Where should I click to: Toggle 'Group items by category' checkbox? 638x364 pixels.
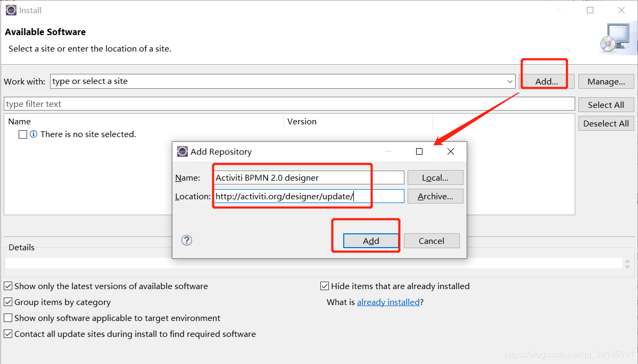[x=8, y=302]
